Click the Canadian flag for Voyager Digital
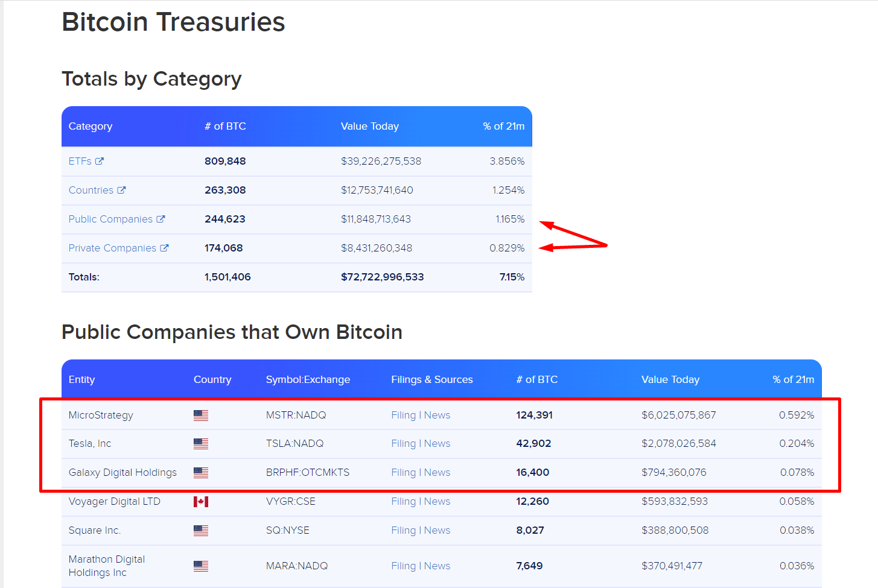 click(201, 502)
